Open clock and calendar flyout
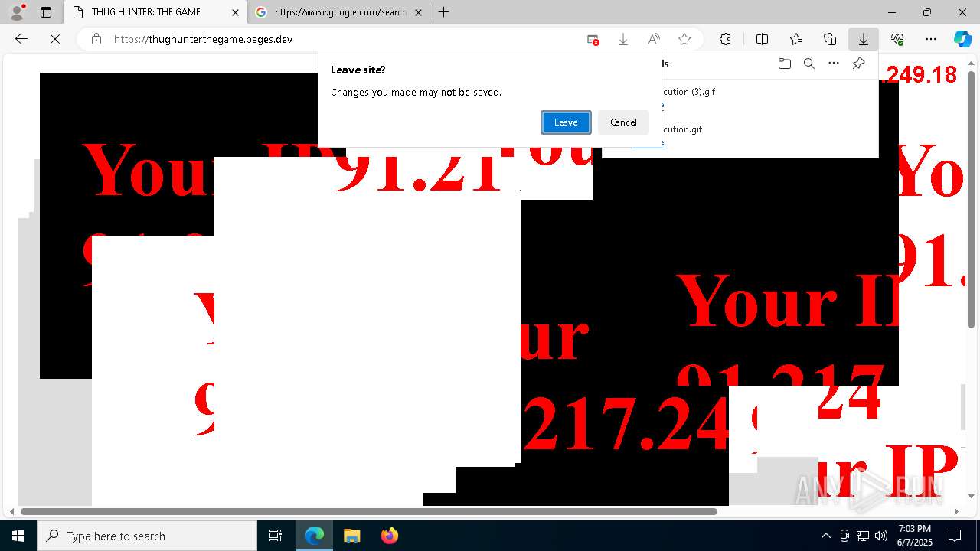This screenshot has width=980, height=551. tap(914, 536)
